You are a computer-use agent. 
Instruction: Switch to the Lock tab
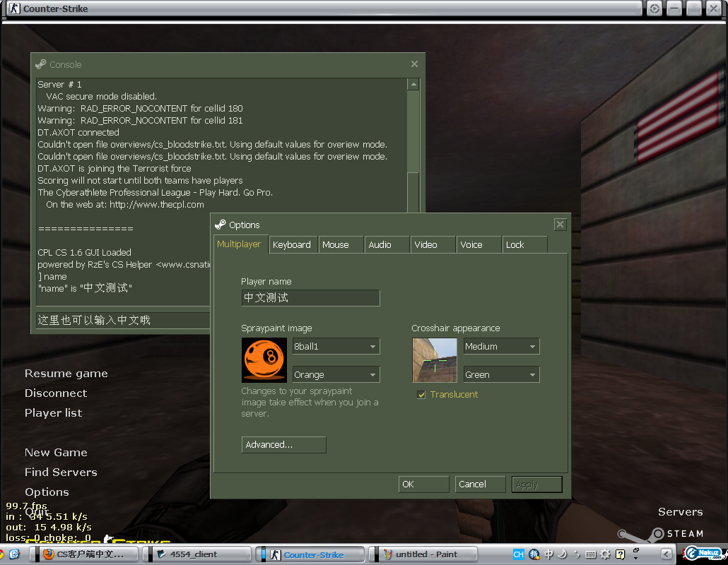(524, 245)
